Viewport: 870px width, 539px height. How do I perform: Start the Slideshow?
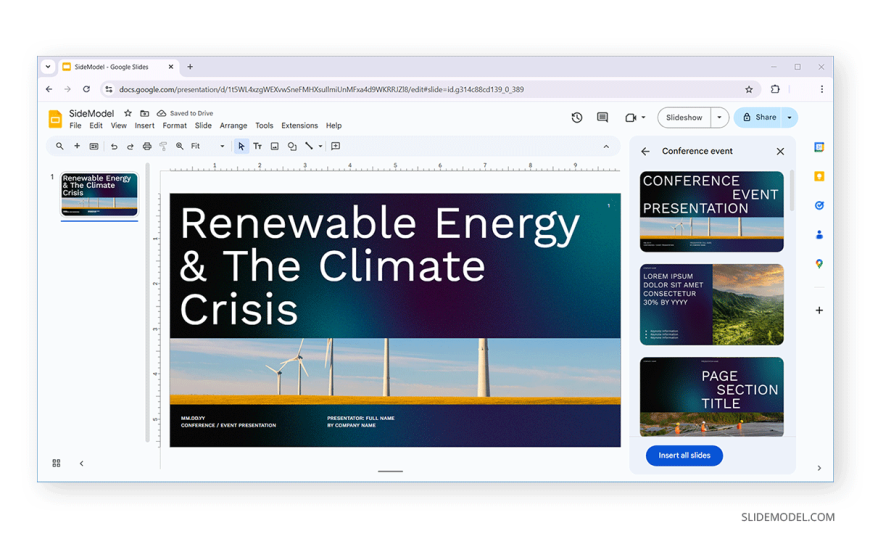click(x=684, y=118)
